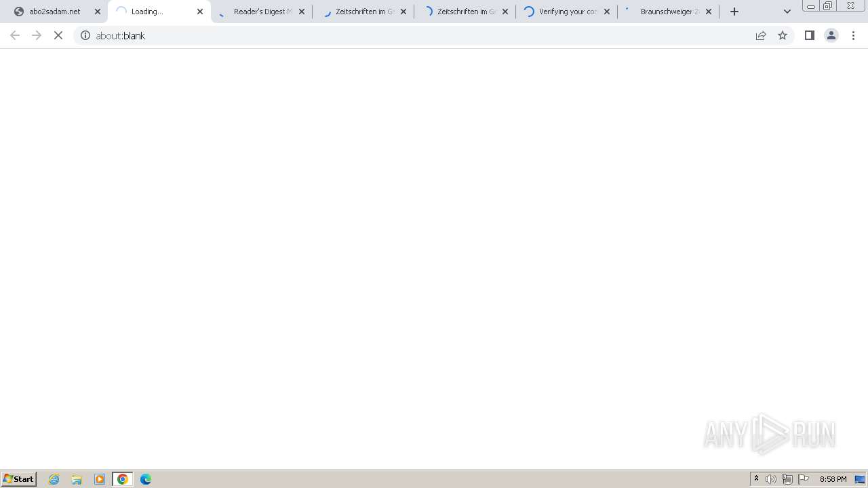Close the Verifying your connection tab
The image size is (868, 488).
[x=607, y=12]
